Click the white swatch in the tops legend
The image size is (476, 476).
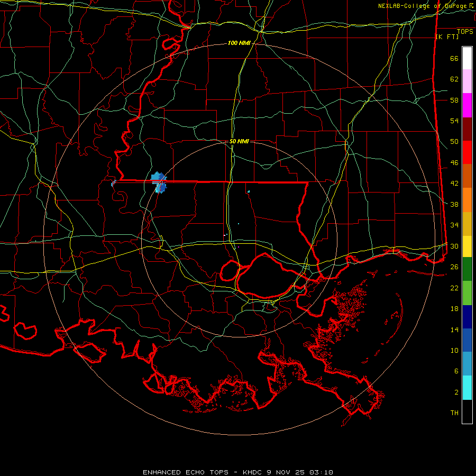(467, 58)
